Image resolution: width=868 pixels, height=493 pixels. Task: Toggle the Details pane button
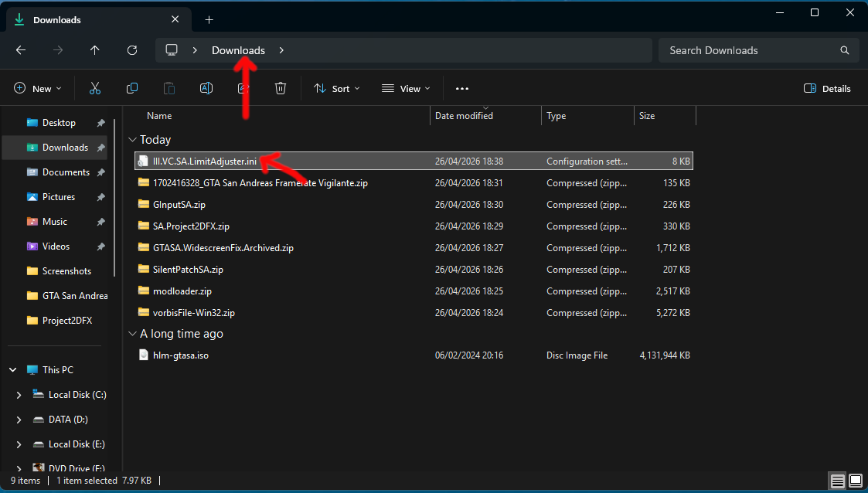(x=827, y=89)
